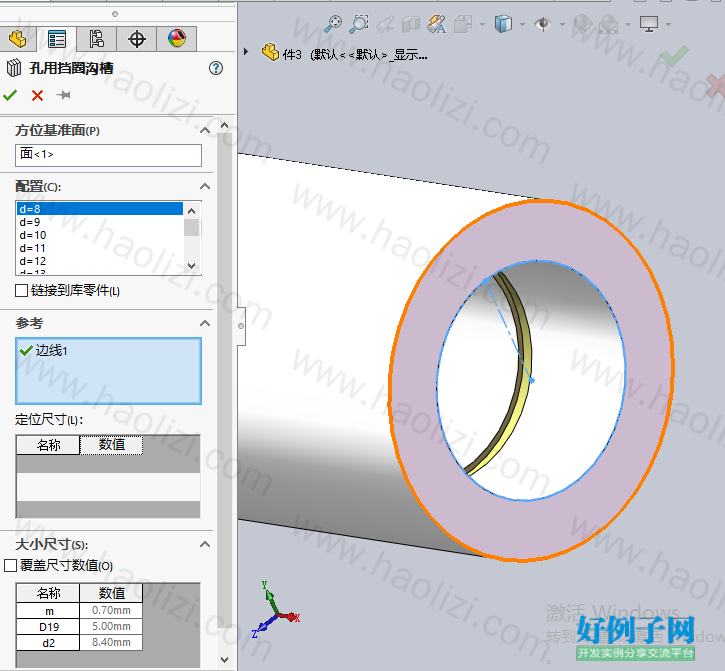Click the d2 value 8.40mm cell

pos(111,643)
